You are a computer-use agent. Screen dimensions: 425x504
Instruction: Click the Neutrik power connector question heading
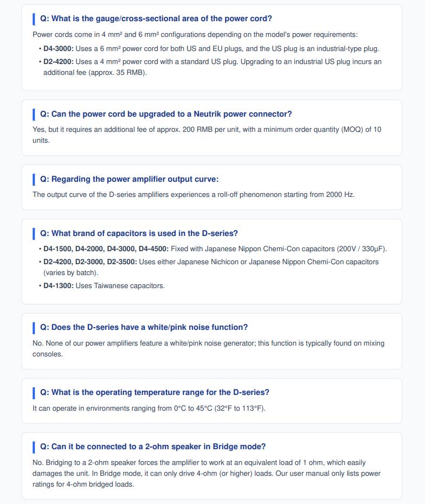166,114
